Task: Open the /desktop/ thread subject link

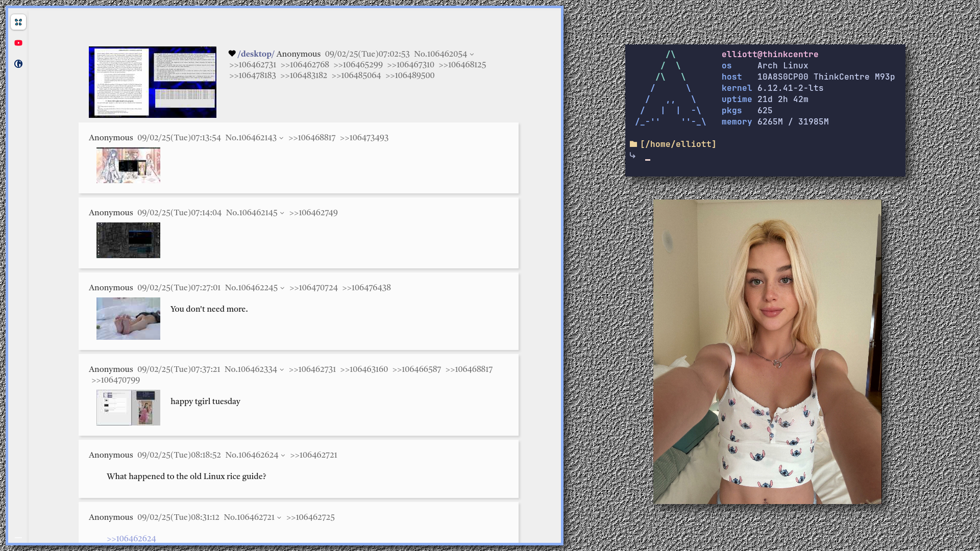Action: [x=256, y=54]
